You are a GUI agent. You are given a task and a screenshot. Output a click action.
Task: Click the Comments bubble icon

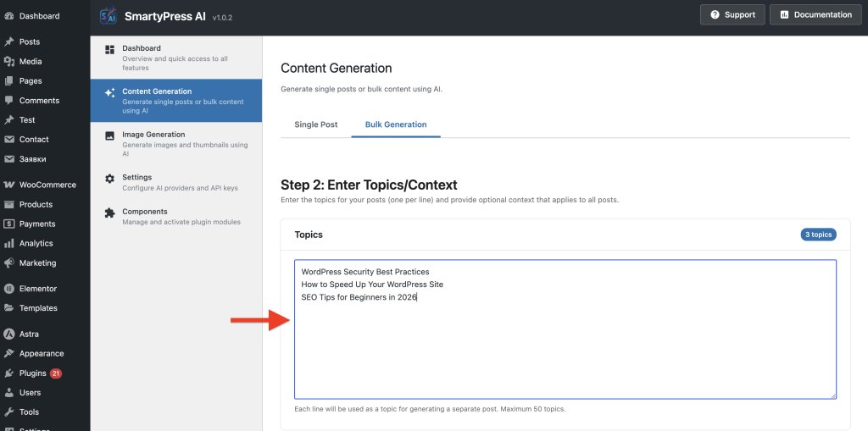[8, 101]
